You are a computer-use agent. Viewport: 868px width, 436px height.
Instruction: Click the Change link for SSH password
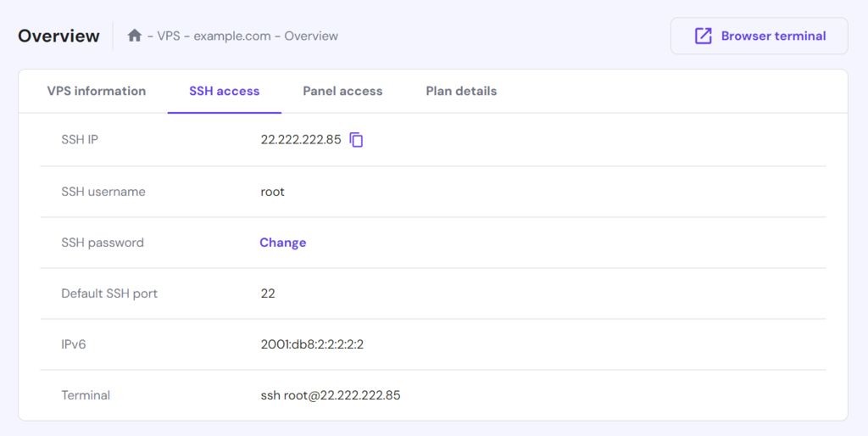282,243
